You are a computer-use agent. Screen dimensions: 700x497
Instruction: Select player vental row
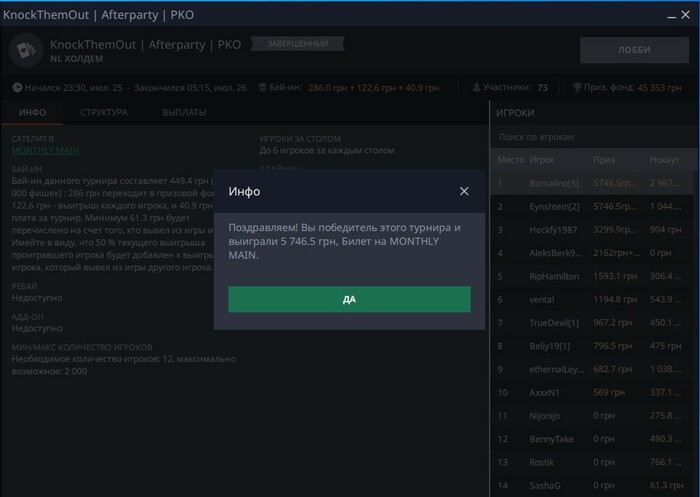click(x=592, y=299)
